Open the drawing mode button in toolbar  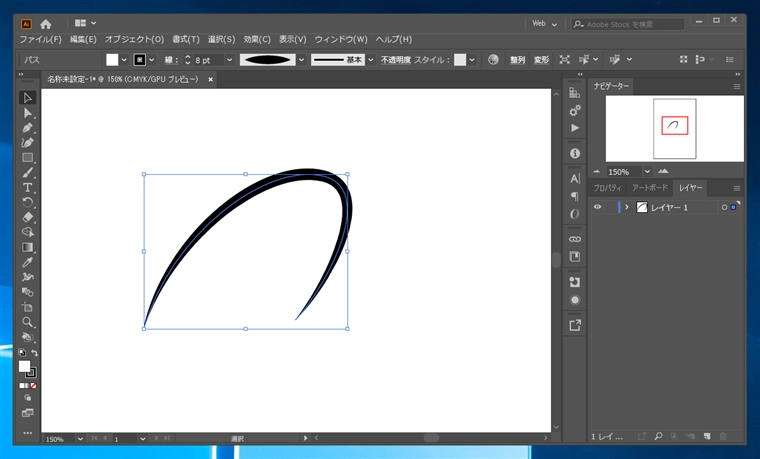tap(28, 398)
